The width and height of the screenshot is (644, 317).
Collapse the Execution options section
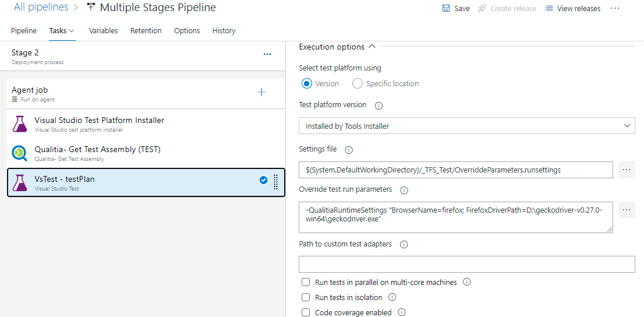click(372, 47)
